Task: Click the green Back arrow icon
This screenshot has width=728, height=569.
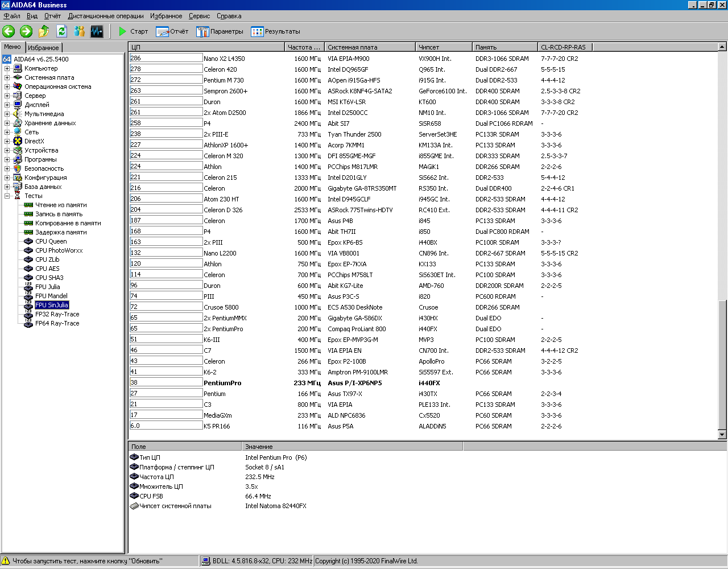Action: [9, 31]
